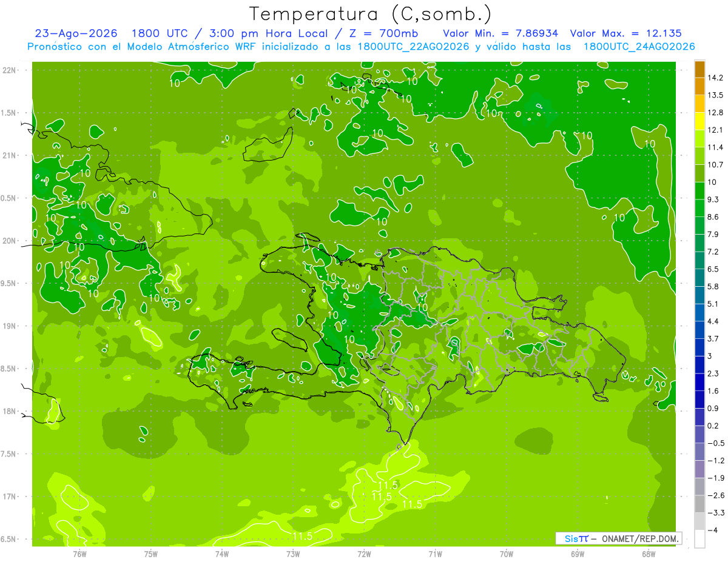
Task: Select the date text '23-Ago-2026'
Action: click(x=76, y=33)
